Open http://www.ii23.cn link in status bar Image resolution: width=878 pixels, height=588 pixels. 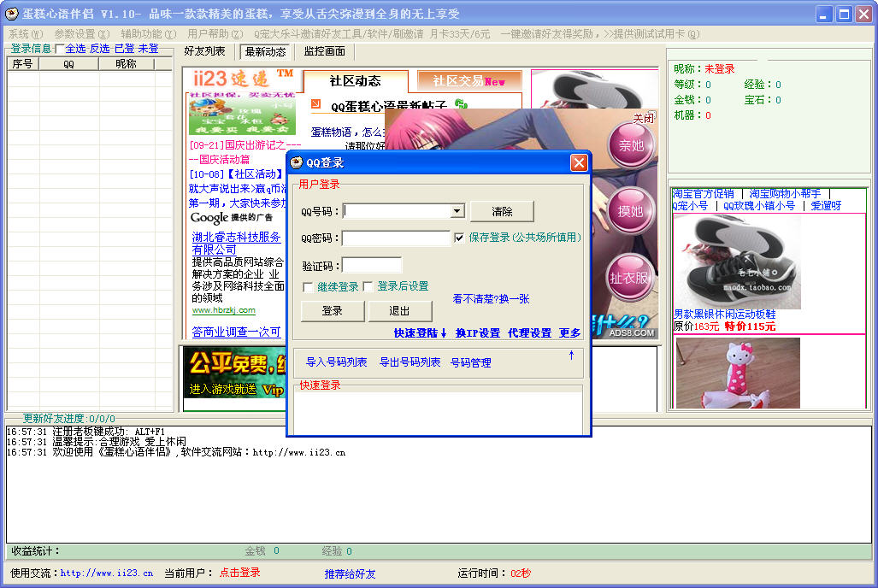[106, 573]
